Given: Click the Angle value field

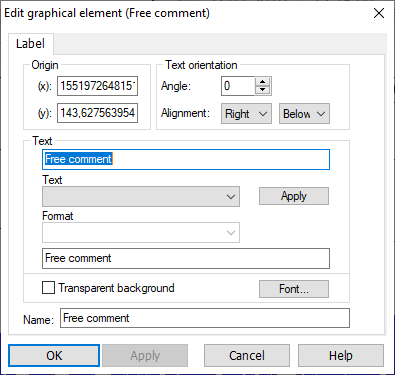Looking at the screenshot, I should pos(238,86).
